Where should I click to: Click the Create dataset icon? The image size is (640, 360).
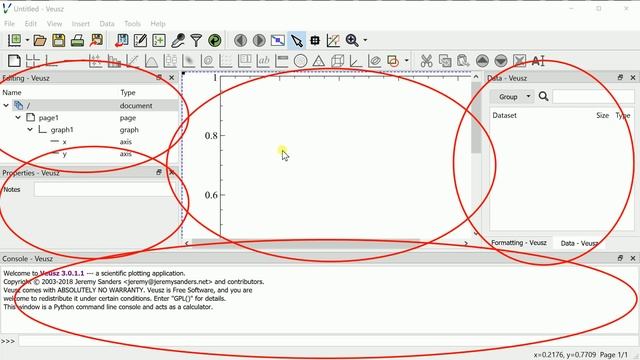pos(159,40)
